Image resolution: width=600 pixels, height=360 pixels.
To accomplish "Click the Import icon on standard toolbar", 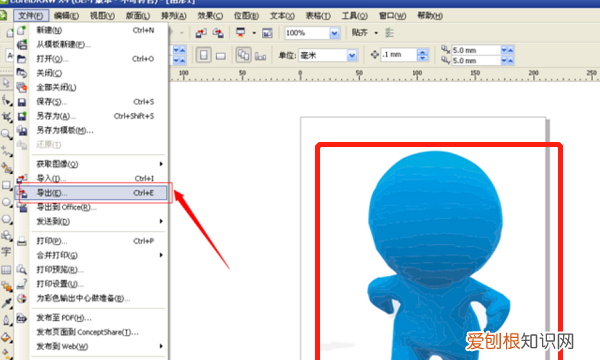I will 201,33.
